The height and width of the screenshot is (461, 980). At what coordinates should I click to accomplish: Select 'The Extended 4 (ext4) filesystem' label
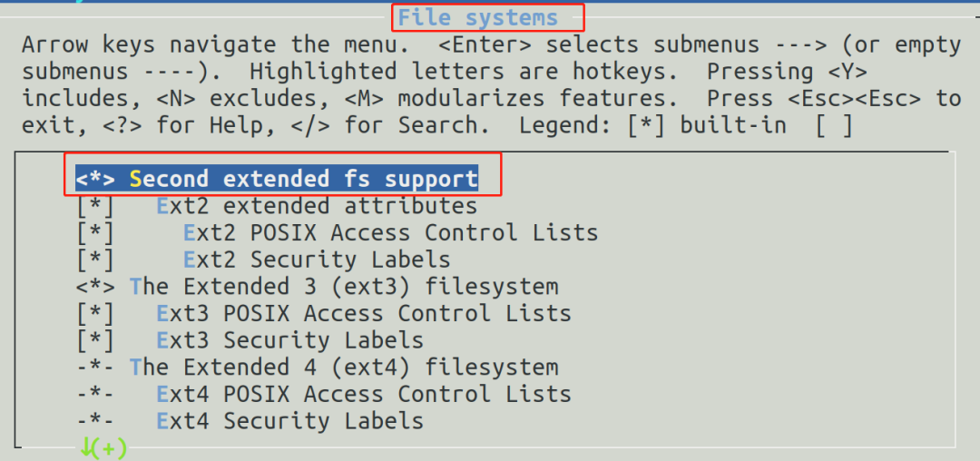344,368
